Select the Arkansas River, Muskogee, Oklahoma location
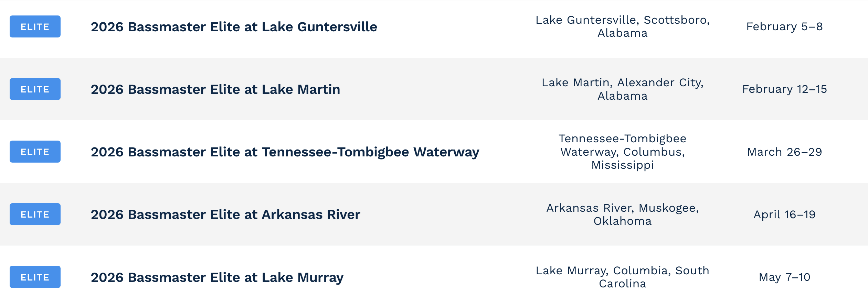Image resolution: width=868 pixels, height=308 pixels. pos(622,214)
